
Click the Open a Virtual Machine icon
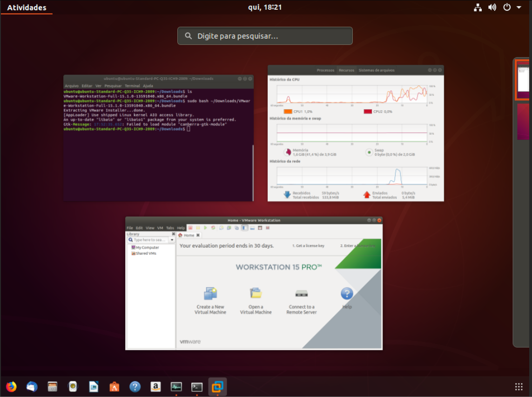pyautogui.click(x=256, y=294)
